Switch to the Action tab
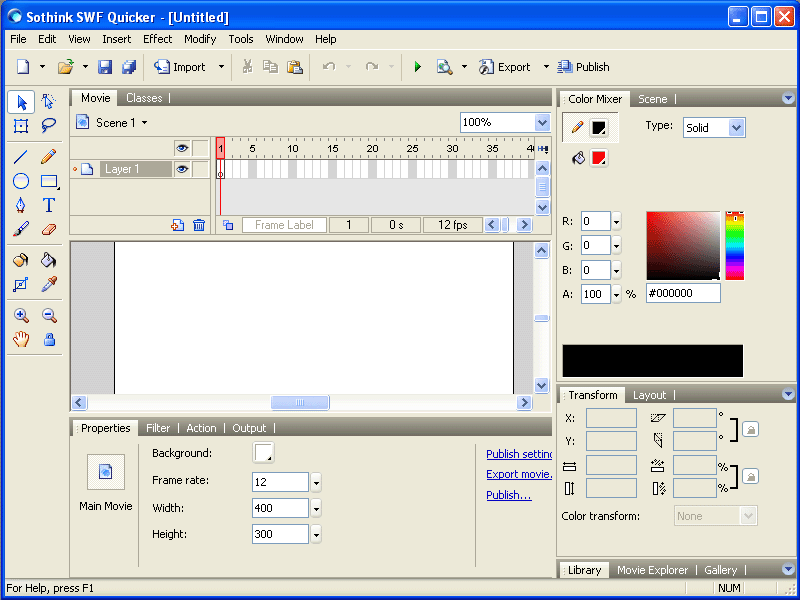The image size is (800, 600). pyautogui.click(x=201, y=428)
